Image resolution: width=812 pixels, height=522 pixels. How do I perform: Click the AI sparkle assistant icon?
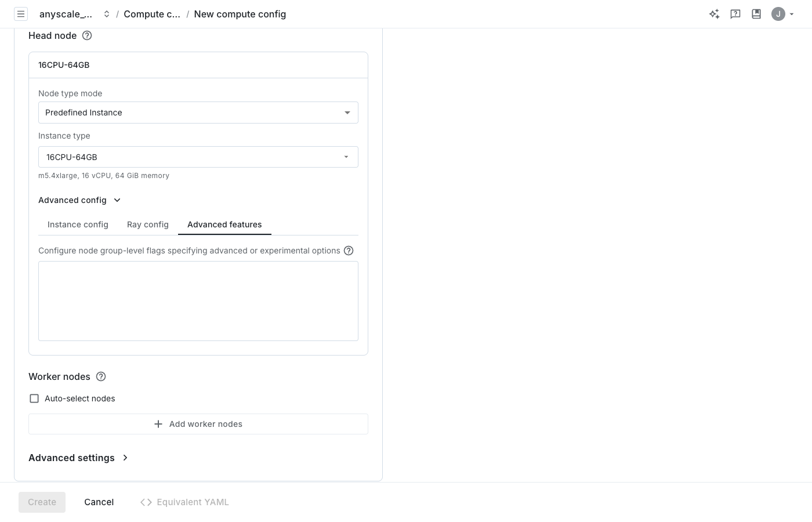pos(714,14)
